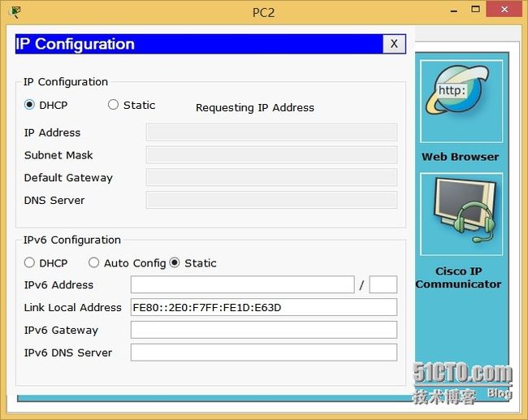Click the Link Local Address field
This screenshot has height=420, width=528.
(264, 307)
